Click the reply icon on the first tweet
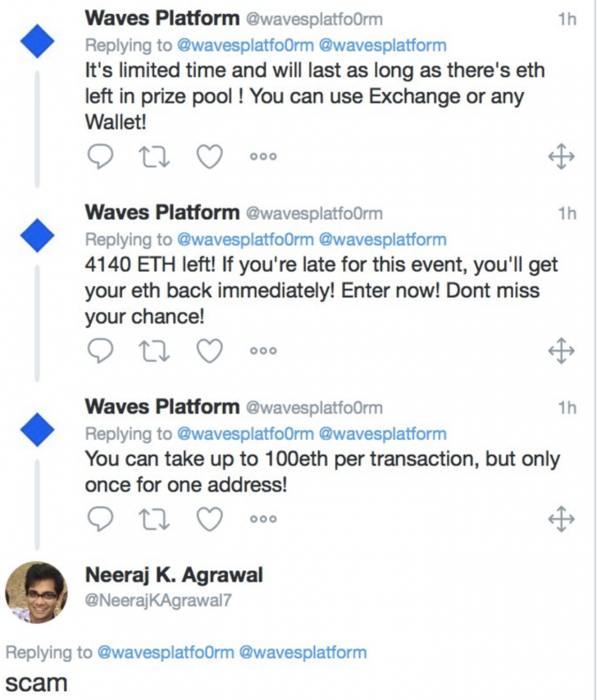Image resolution: width=597 pixels, height=700 pixels. tap(100, 155)
